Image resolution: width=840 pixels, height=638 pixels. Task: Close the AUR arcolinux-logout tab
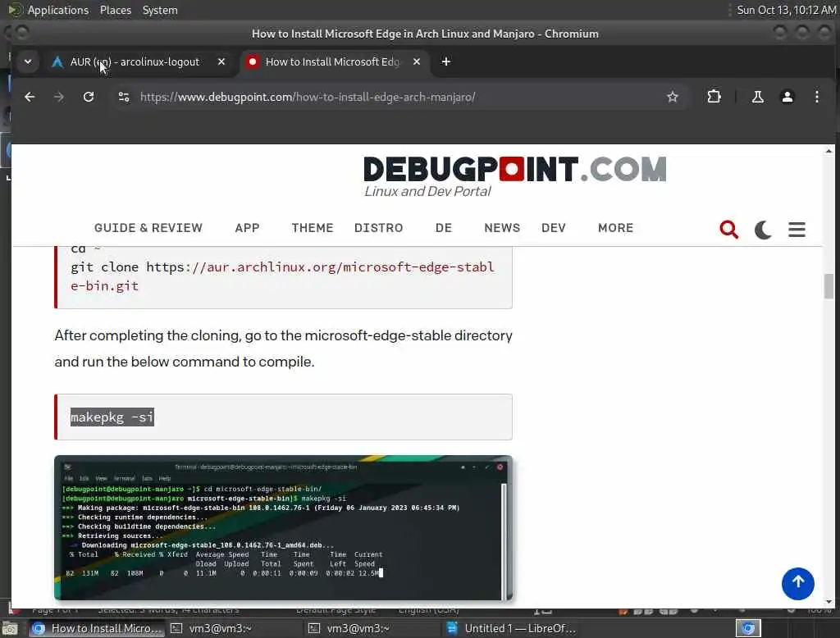pos(221,62)
